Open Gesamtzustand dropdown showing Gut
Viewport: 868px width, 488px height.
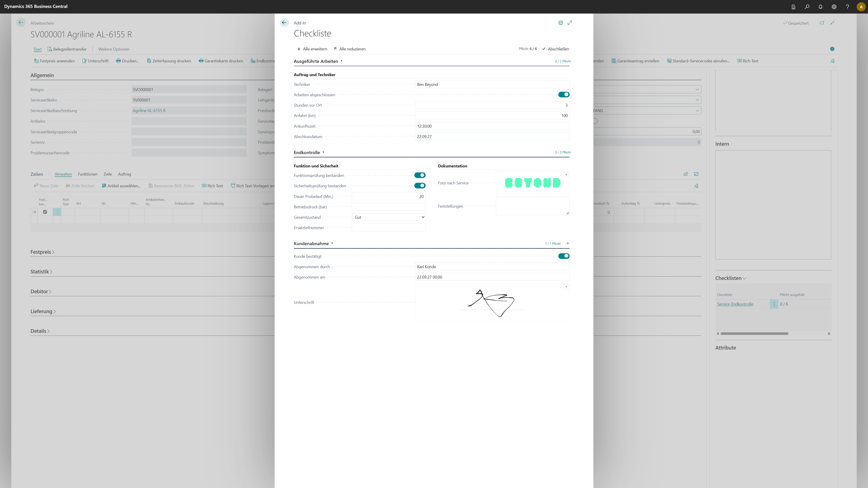click(x=389, y=217)
